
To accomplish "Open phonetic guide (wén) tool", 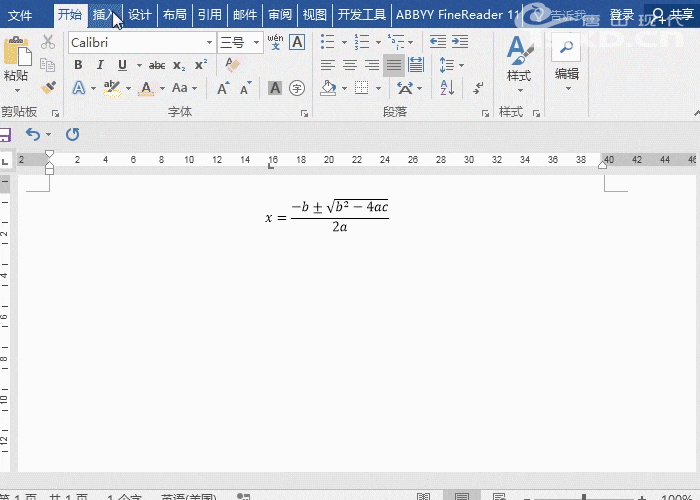I will tap(275, 42).
